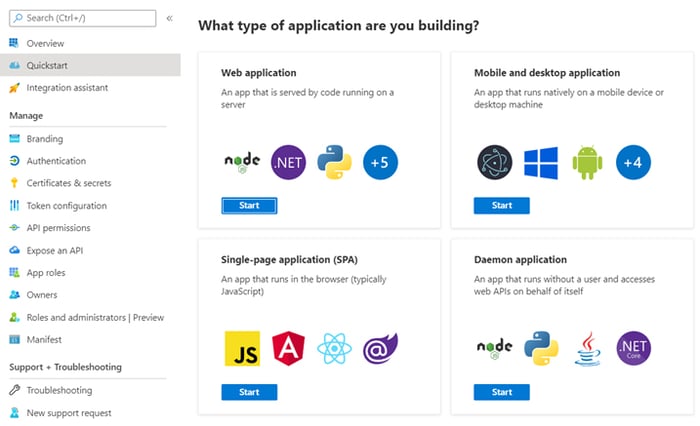Click the Token configuration bars icon
This screenshot has width=700, height=426.
click(x=14, y=205)
